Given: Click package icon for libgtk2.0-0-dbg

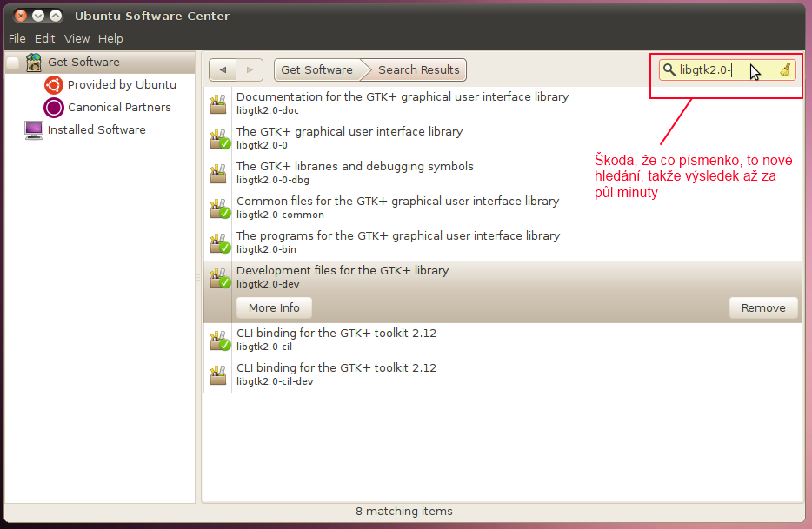Looking at the screenshot, I should click(x=218, y=174).
